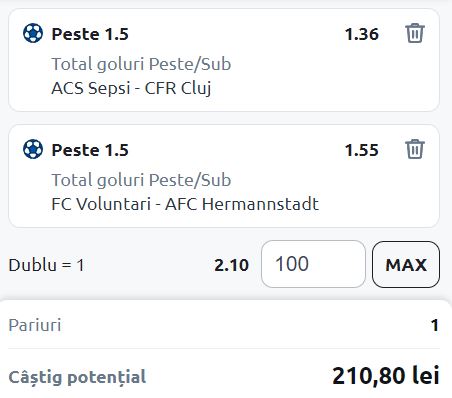Screen dimensions: 452x398
Task: Click the Pariuri summary row
Action: coord(224,325)
